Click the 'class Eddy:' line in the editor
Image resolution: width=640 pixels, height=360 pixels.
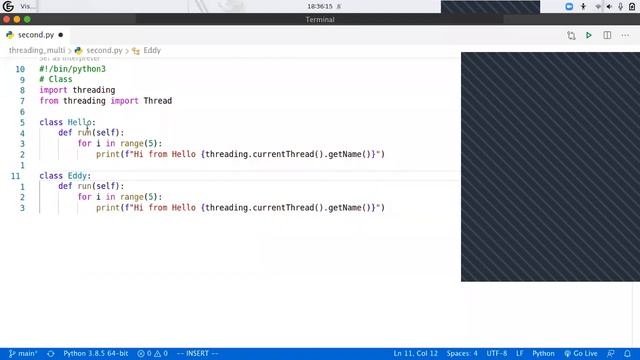click(x=65, y=176)
